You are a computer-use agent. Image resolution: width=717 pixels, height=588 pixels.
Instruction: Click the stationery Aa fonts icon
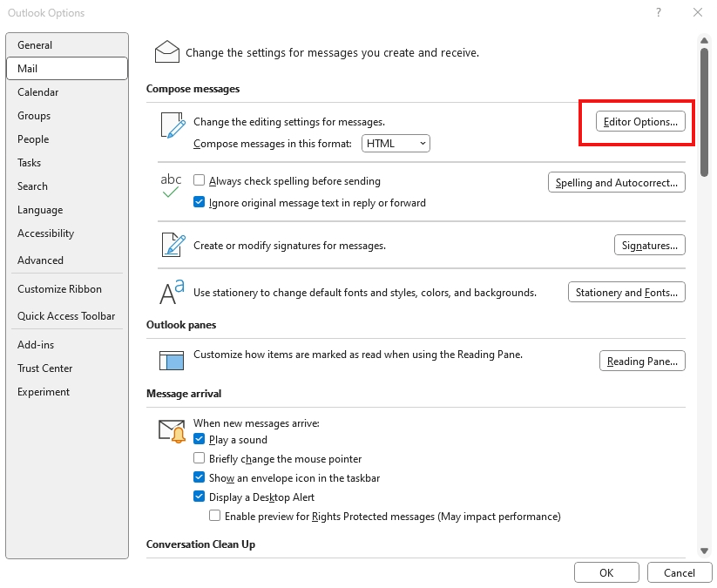coord(172,292)
